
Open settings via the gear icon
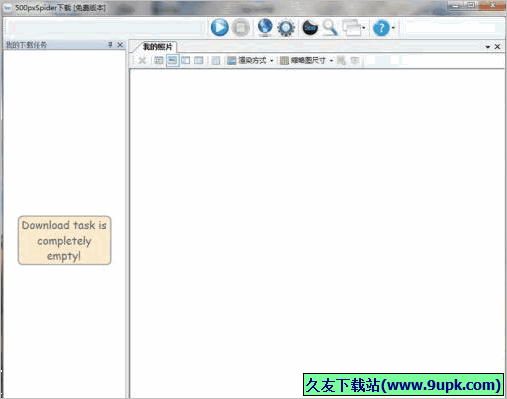pyautogui.click(x=286, y=28)
